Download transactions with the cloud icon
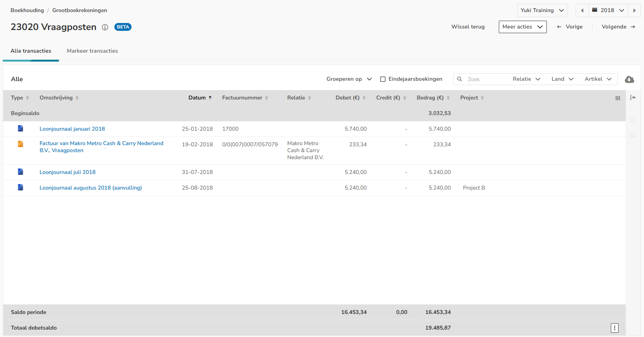Viewport: 644px width, 337px height. [x=629, y=79]
